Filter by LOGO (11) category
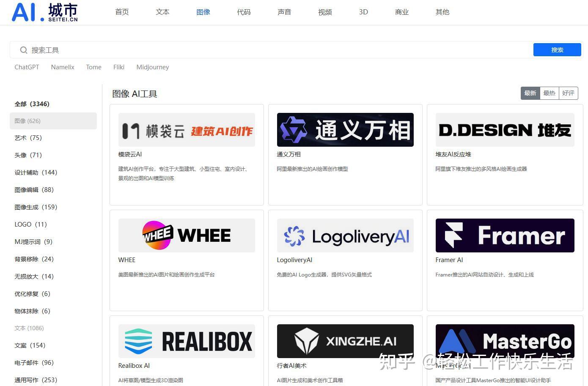Screen dimensions: 588x386 click(x=31, y=224)
